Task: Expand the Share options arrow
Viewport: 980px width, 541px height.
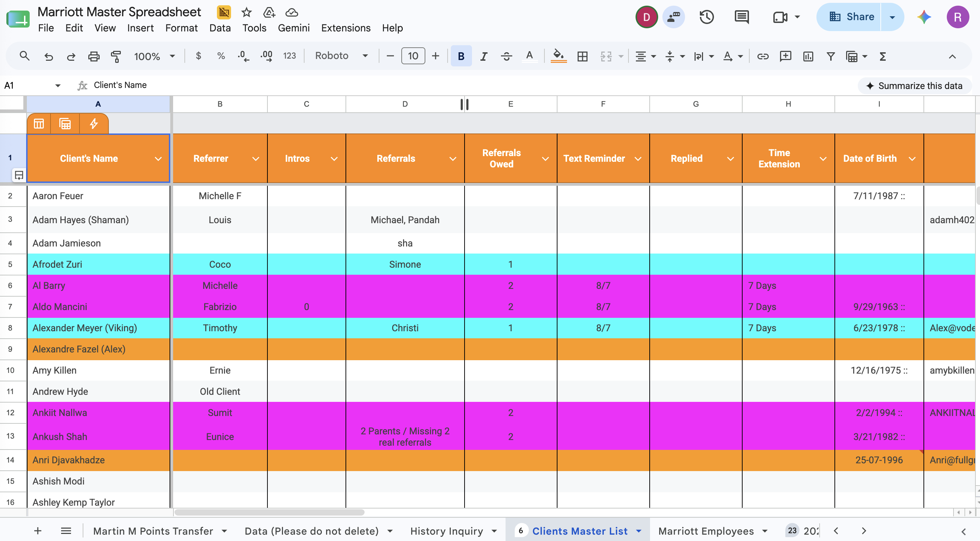Action: 892,17
